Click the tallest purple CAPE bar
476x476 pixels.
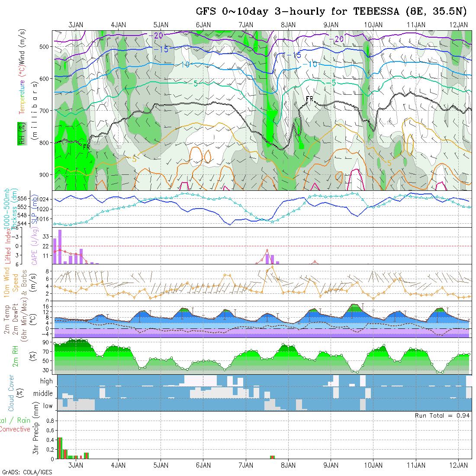[60, 246]
